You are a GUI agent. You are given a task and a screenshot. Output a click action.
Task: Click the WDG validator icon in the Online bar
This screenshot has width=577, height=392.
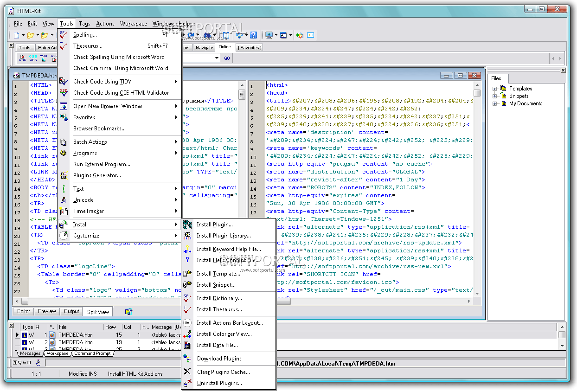coord(22,58)
